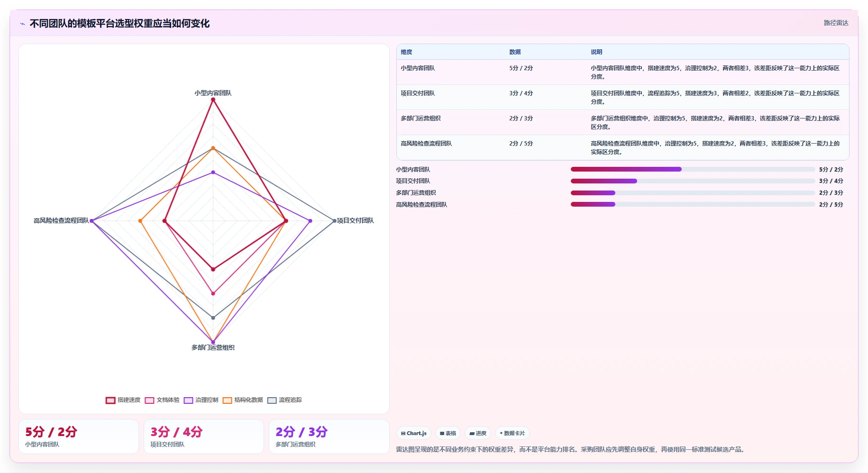Click the Chart.js tag
Screen dimensions: 868x473
pos(414,433)
